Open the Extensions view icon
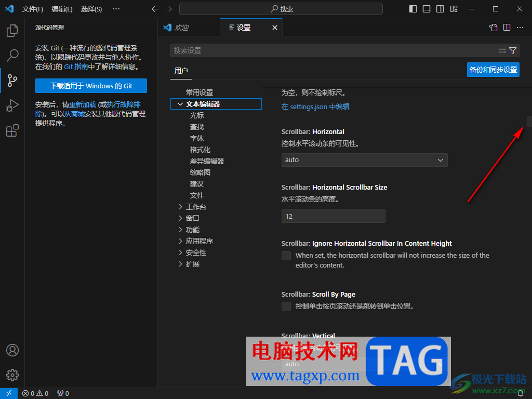 coord(12,130)
